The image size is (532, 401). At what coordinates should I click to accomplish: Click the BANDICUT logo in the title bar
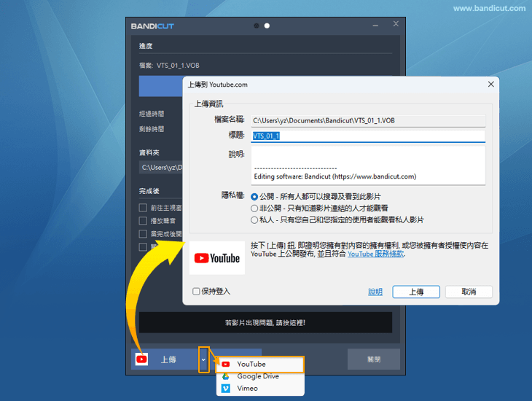pyautogui.click(x=152, y=26)
